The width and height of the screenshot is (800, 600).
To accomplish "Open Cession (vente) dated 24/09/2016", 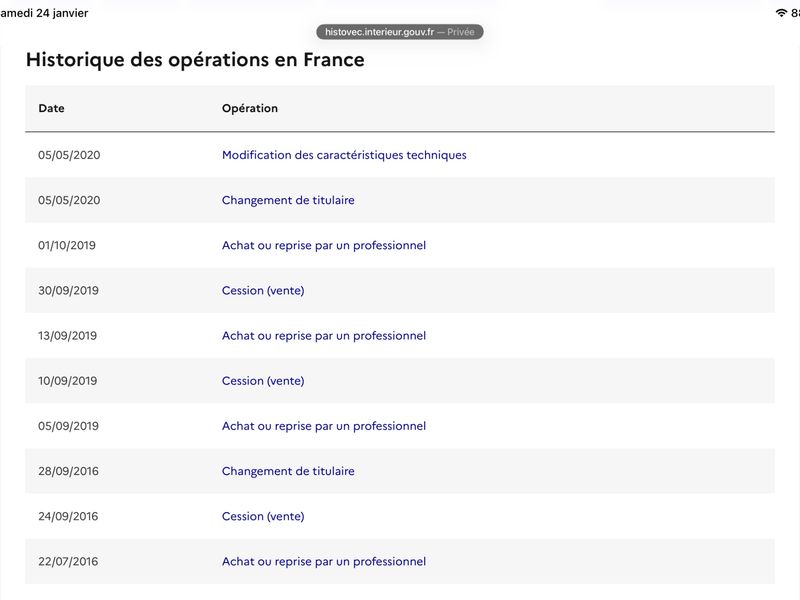I will pos(263,517).
